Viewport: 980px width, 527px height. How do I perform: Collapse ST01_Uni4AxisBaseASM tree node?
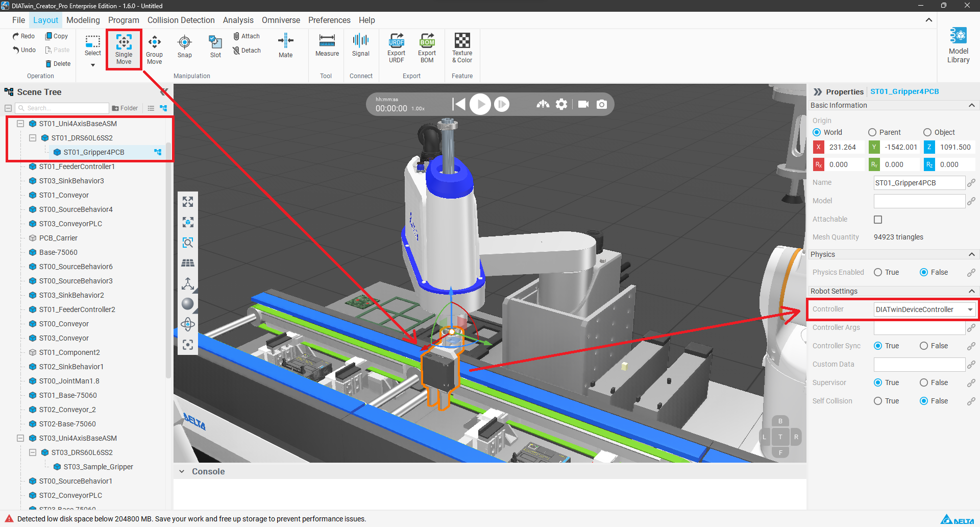click(20, 124)
